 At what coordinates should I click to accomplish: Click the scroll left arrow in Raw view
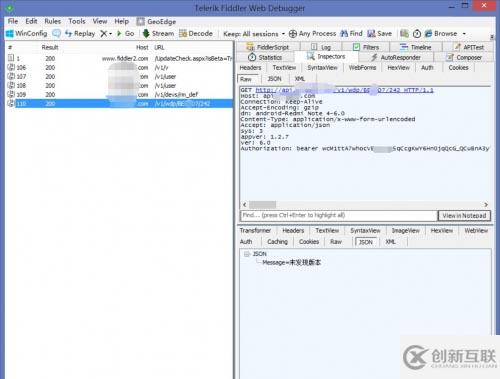pyautogui.click(x=245, y=204)
